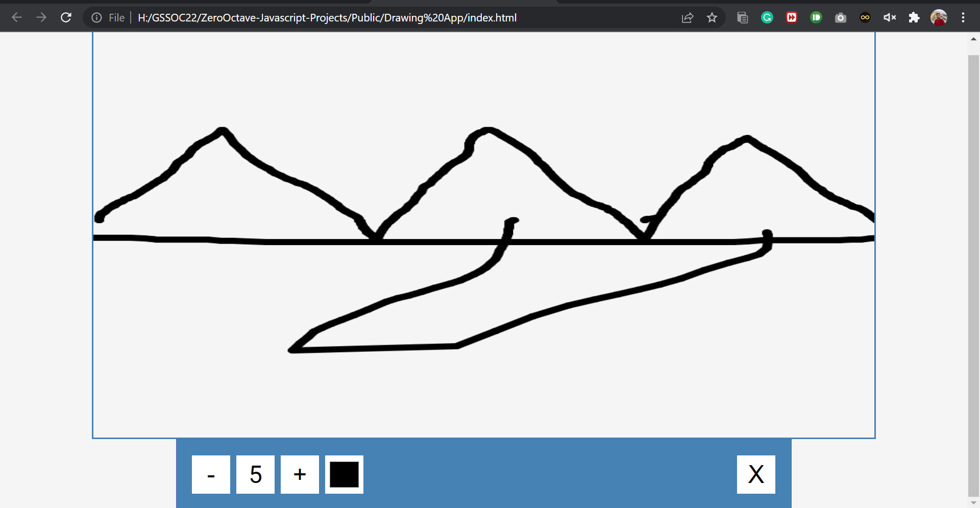Open the Grammarly extension icon
This screenshot has width=980, height=508.
767,17
